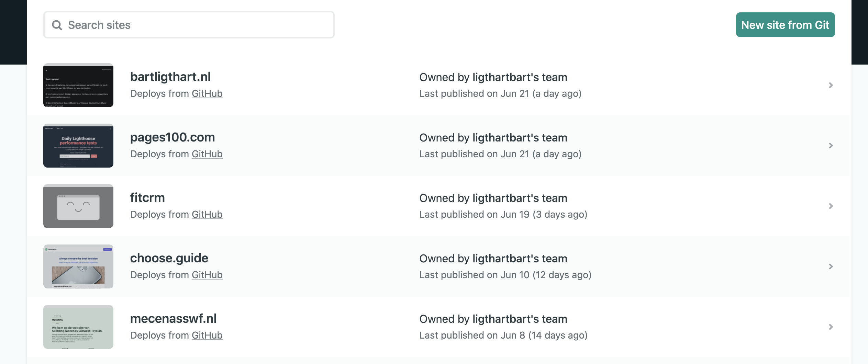The height and width of the screenshot is (364, 868).
Task: Open the pages100.com site thumbnail
Action: coord(78,146)
